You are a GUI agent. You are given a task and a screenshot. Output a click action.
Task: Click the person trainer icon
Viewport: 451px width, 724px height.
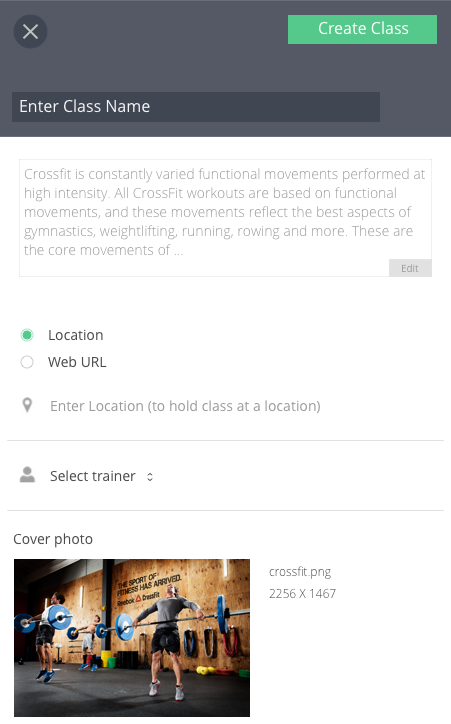click(27, 475)
